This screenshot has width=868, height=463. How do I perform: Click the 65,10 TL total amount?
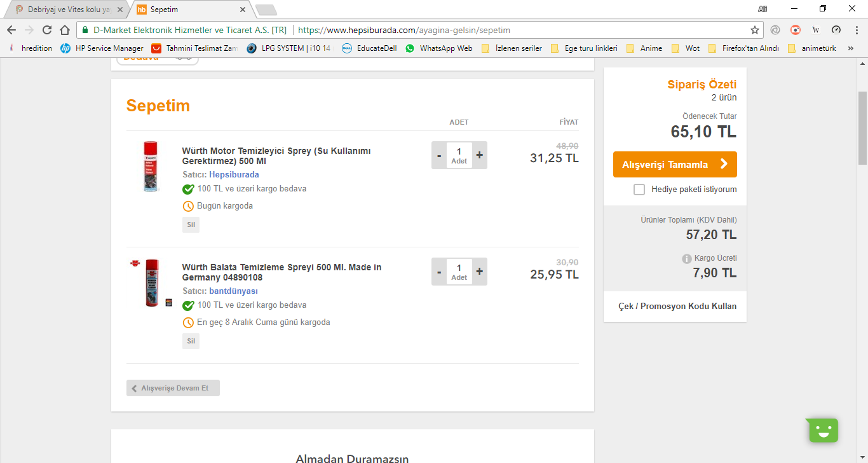click(703, 132)
